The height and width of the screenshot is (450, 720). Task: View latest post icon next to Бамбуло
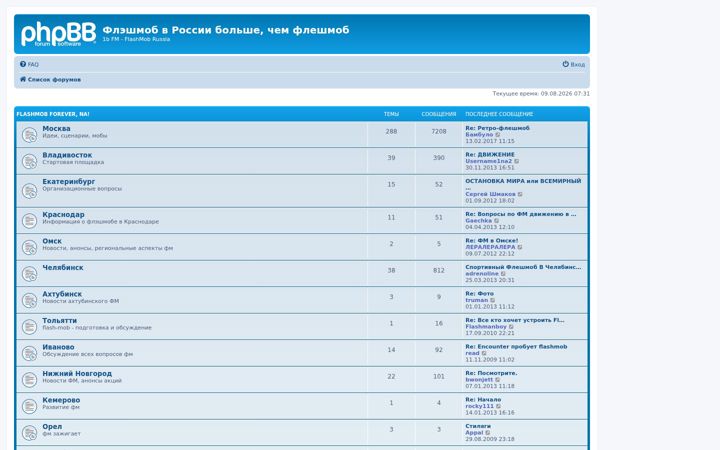pos(498,135)
